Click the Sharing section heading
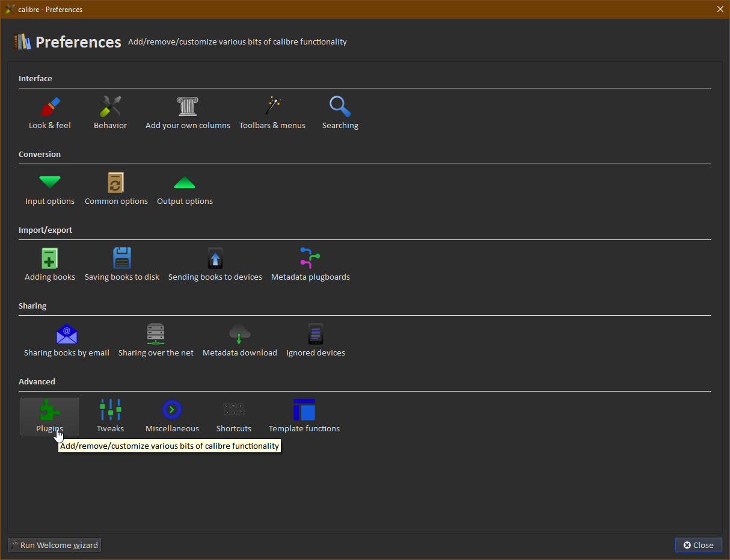The width and height of the screenshot is (730, 560). tap(32, 306)
